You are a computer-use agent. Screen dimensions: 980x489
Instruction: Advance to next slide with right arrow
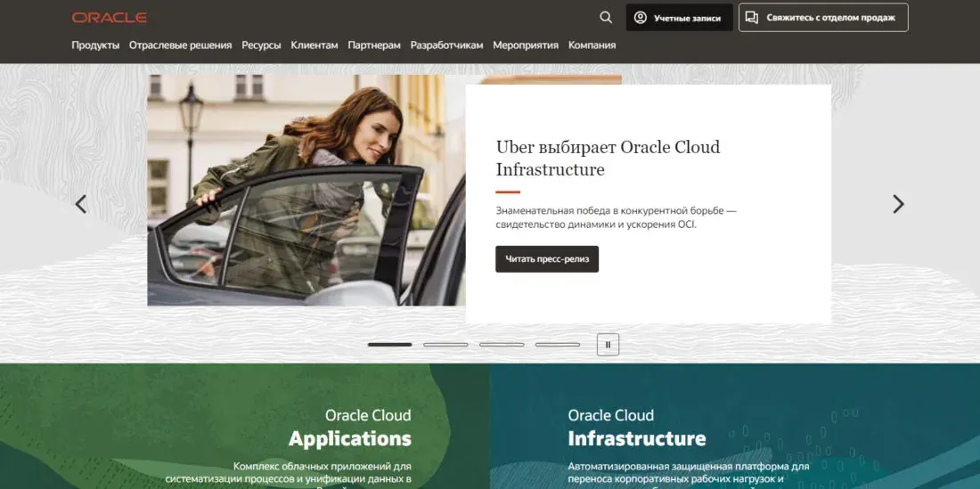(x=898, y=204)
